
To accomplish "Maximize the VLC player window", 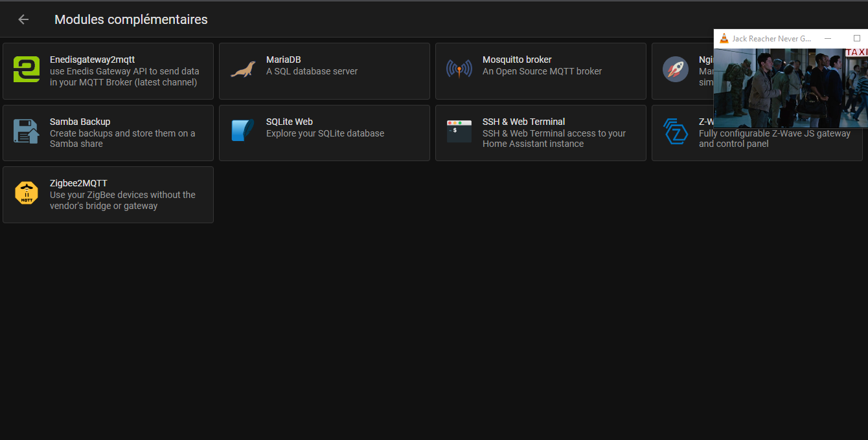I will [857, 39].
